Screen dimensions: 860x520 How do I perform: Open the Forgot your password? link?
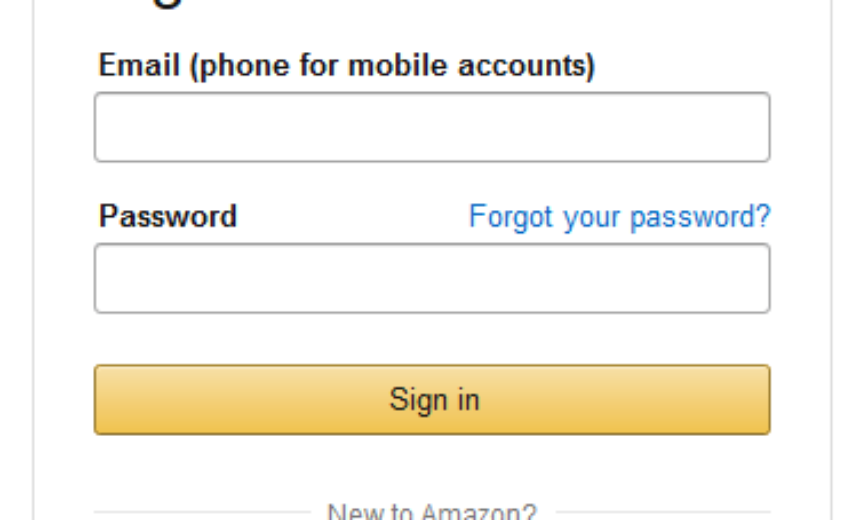[620, 217]
